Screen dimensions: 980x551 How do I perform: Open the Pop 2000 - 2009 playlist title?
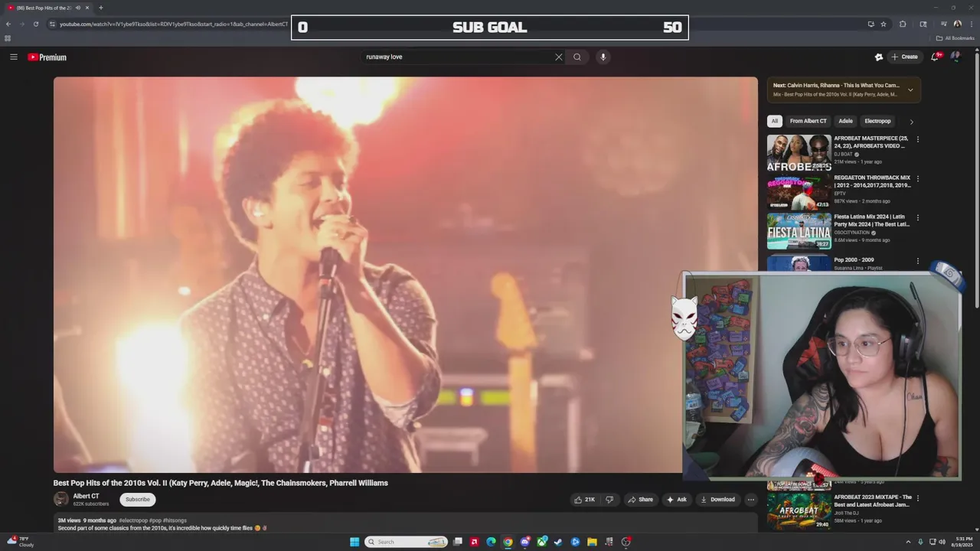[854, 260]
